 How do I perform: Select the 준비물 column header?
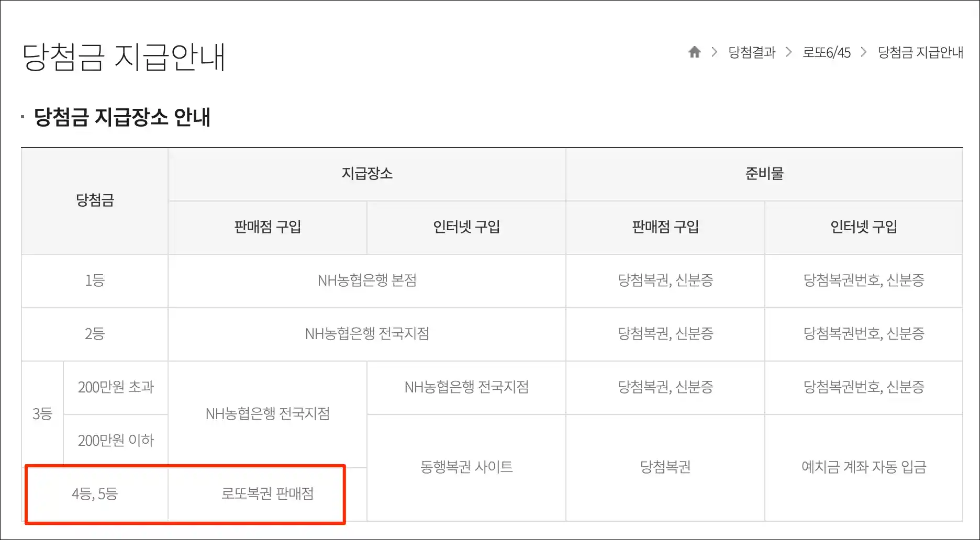tap(764, 174)
